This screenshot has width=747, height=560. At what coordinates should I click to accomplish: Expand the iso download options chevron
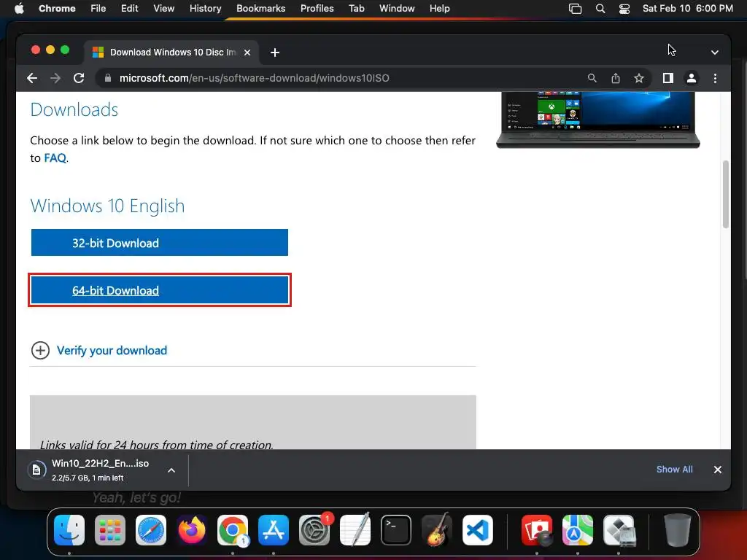tap(171, 470)
